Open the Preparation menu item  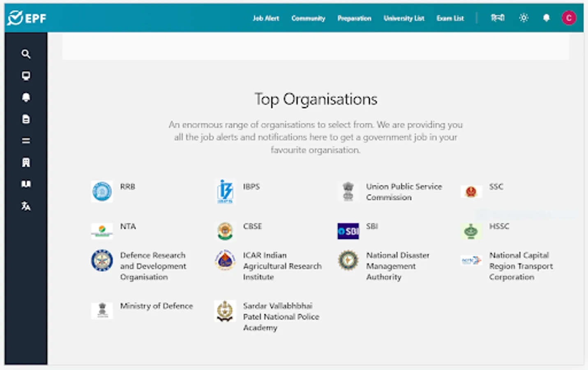click(x=354, y=18)
